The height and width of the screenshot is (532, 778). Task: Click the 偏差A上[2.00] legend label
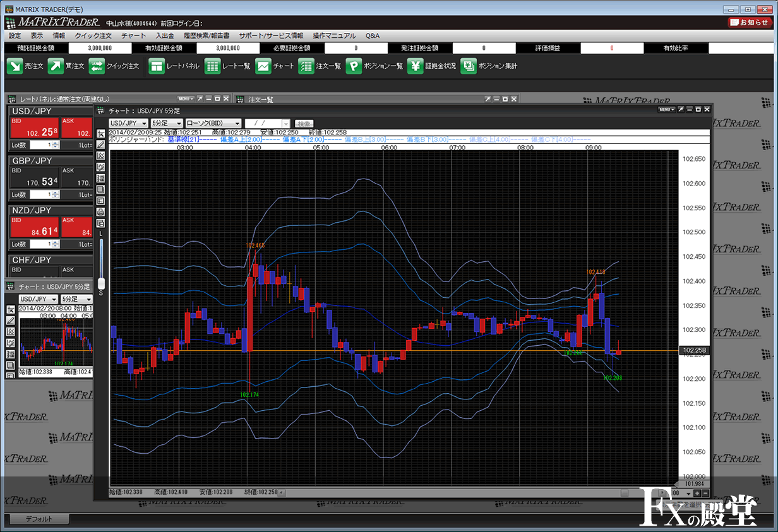(x=241, y=139)
